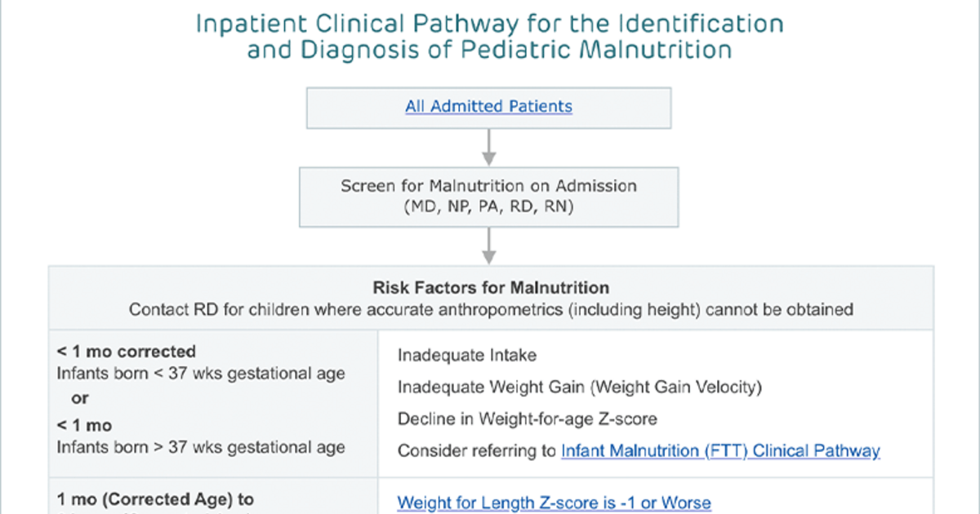Click the bold 'or' between age groups
The height and width of the screenshot is (514, 980).
tap(79, 399)
